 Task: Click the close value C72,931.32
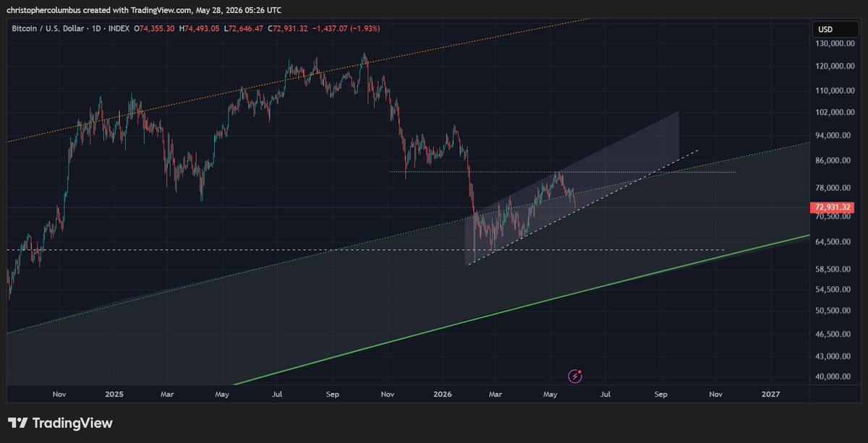[x=289, y=28]
